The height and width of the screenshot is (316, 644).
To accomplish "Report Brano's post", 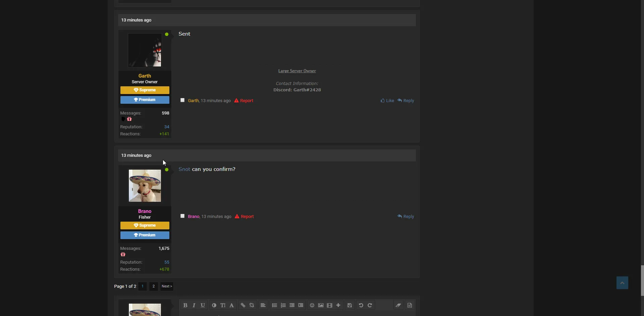I will (245, 217).
